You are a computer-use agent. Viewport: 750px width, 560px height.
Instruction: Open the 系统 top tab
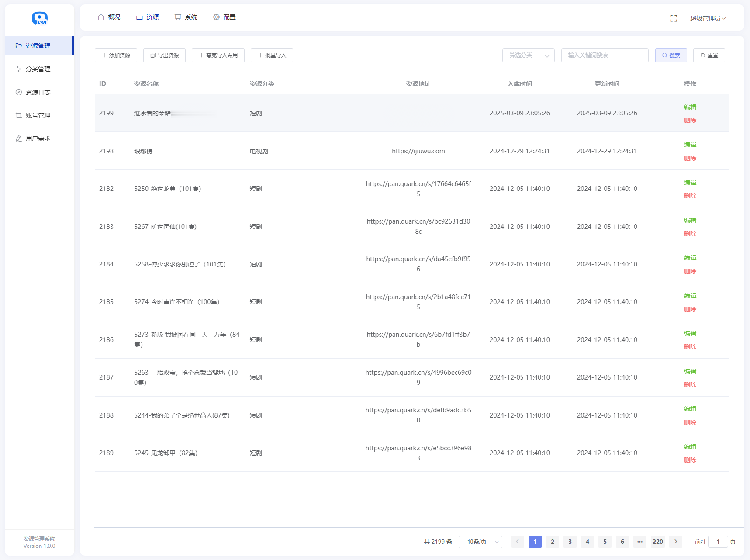coord(186,17)
